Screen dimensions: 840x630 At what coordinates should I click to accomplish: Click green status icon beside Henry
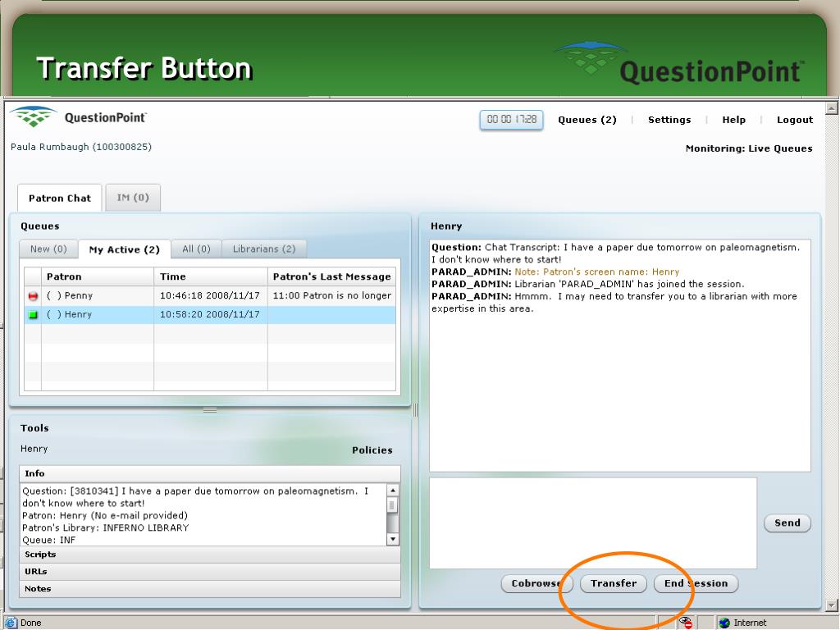click(33, 314)
